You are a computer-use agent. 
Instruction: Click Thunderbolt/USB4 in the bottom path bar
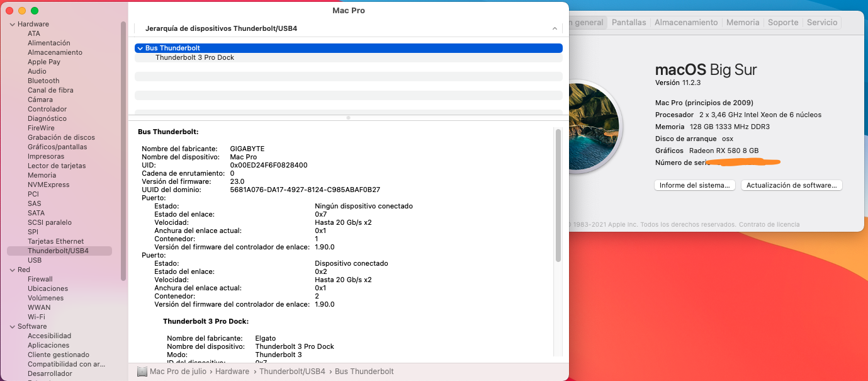[x=292, y=372]
